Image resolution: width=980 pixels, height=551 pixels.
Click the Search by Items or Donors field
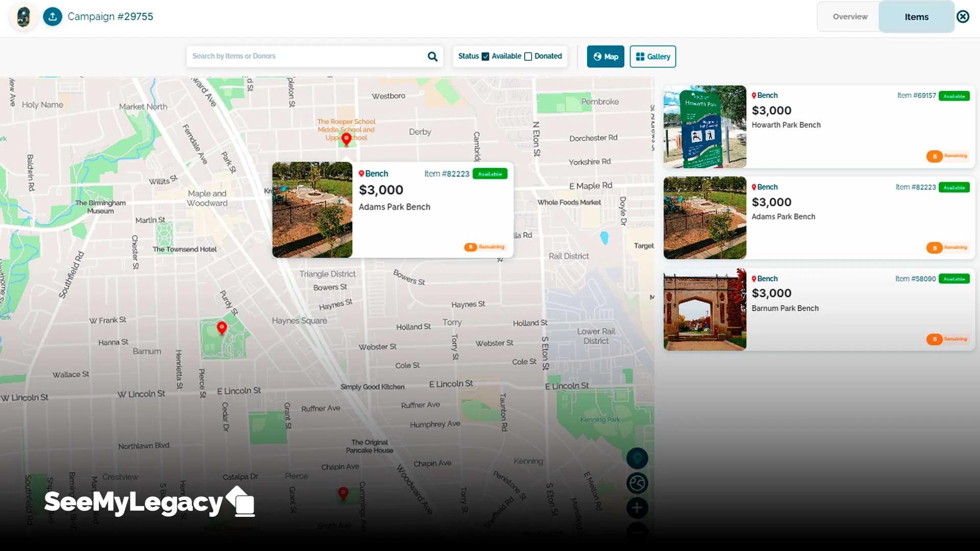click(306, 56)
